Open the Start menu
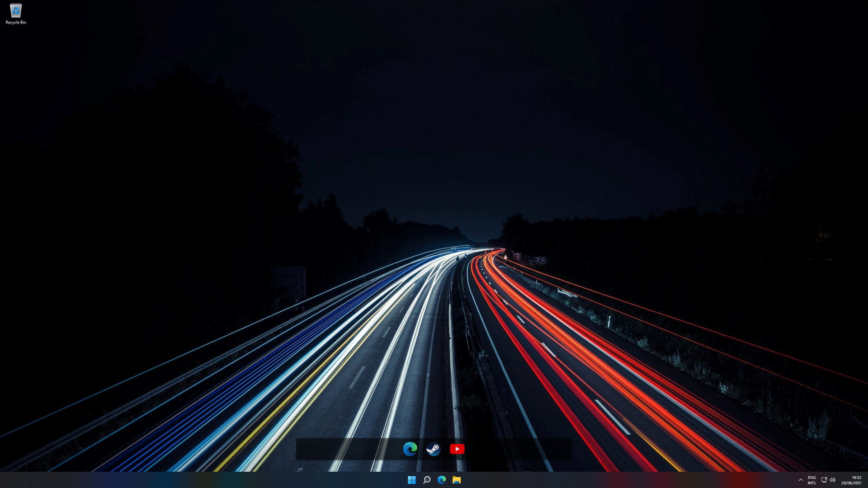868x488 pixels. [x=411, y=480]
